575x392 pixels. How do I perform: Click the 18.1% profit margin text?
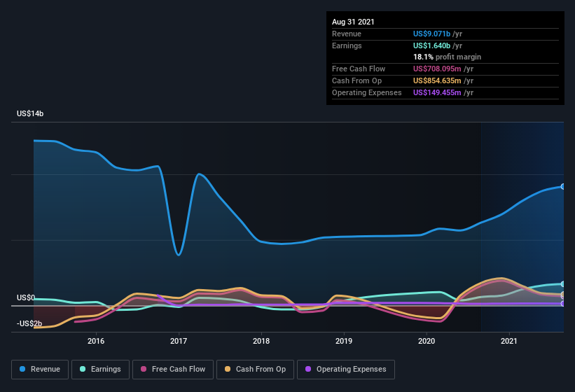pyautogui.click(x=447, y=57)
